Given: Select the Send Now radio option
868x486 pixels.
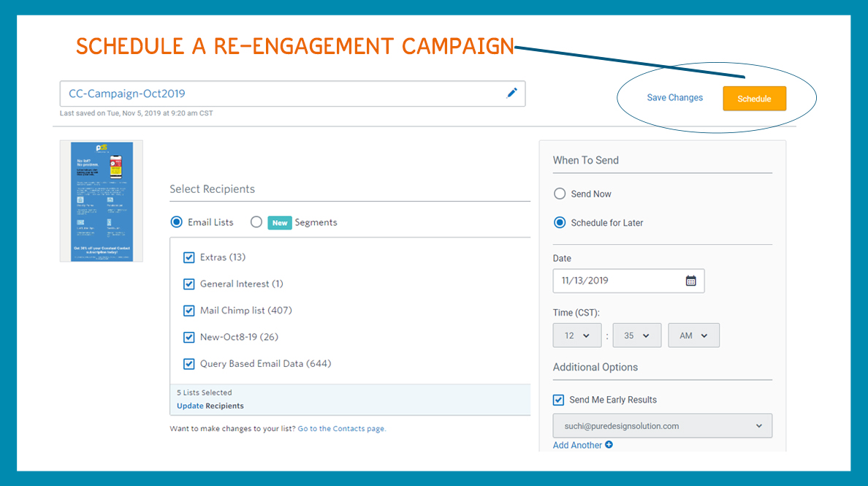Looking at the screenshot, I should [x=560, y=194].
